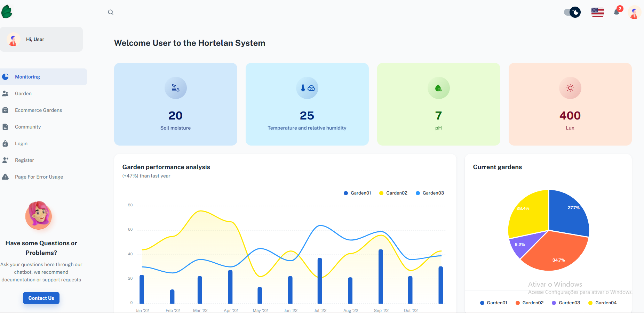
Task: Open the notifications bell with badge
Action: pos(617,12)
